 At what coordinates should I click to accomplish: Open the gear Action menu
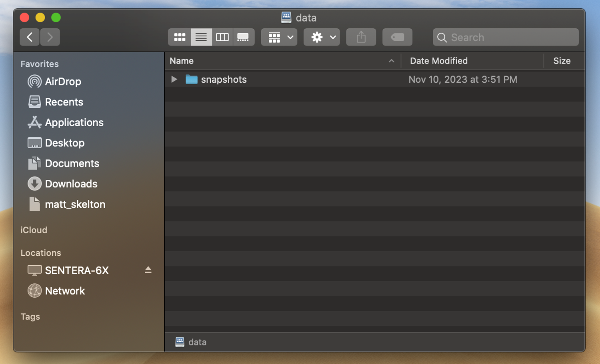[322, 37]
